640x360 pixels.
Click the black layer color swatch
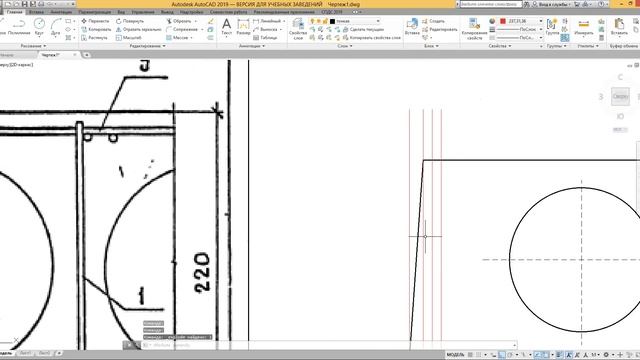332,21
